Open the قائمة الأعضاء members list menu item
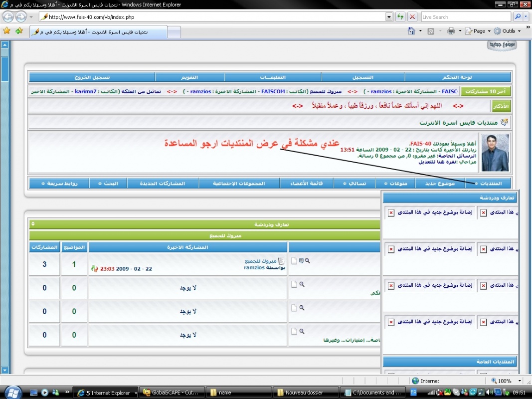This screenshot has width=532, height=399. (x=309, y=184)
